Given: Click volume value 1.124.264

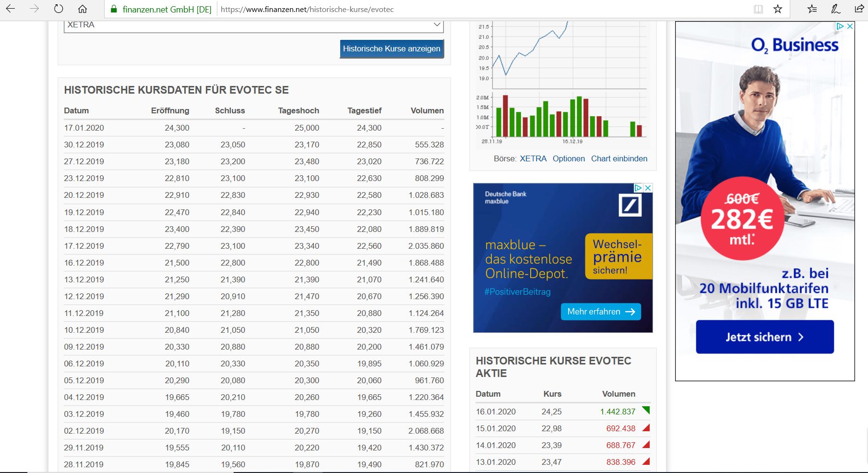Looking at the screenshot, I should 426,313.
